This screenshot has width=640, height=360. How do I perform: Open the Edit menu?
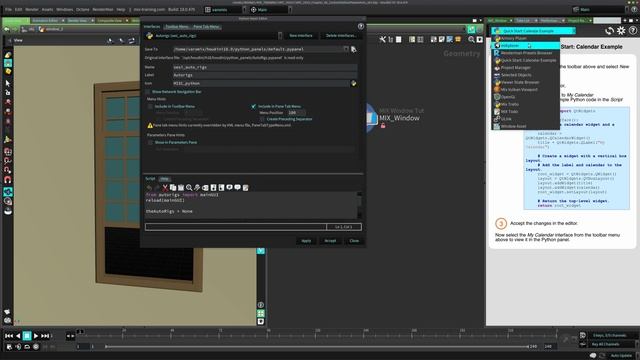19,9
